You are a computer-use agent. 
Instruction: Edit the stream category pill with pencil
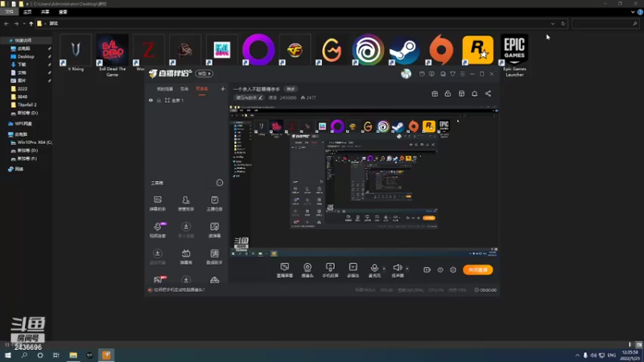[x=249, y=97]
